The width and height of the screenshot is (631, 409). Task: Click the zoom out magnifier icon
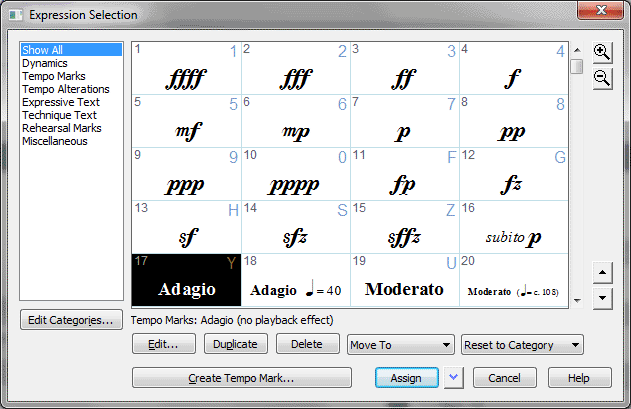click(602, 78)
